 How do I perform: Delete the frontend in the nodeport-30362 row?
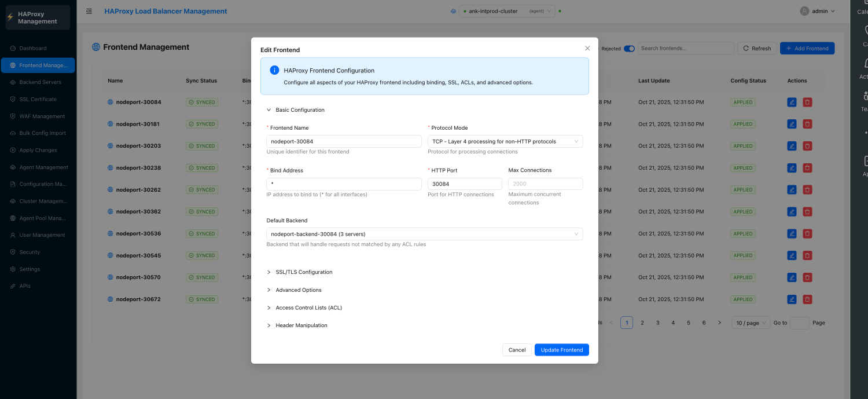coord(807,211)
